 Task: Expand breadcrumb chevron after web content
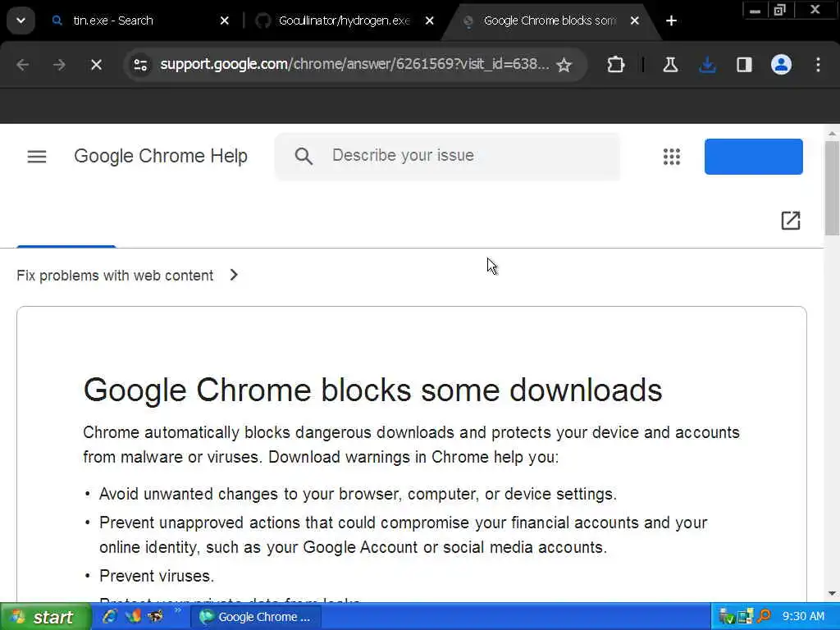(x=234, y=275)
